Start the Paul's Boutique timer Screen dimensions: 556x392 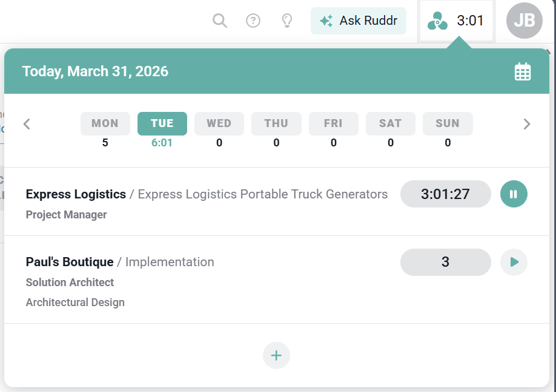514,262
